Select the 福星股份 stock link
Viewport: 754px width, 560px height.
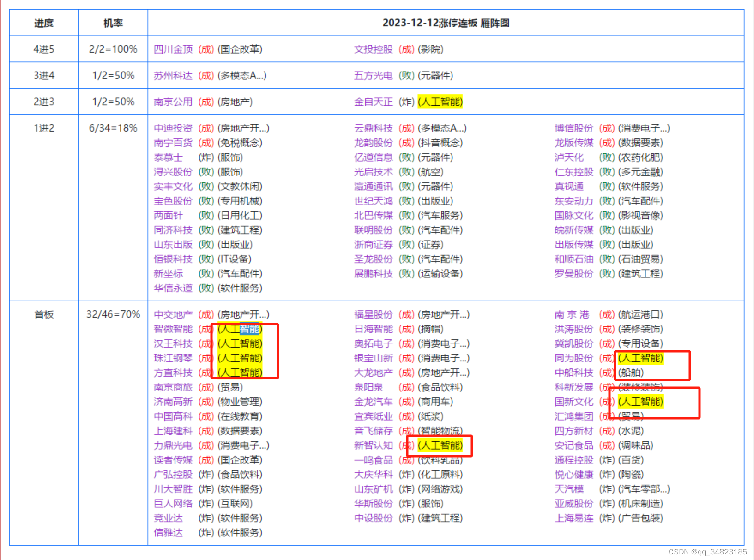(374, 315)
